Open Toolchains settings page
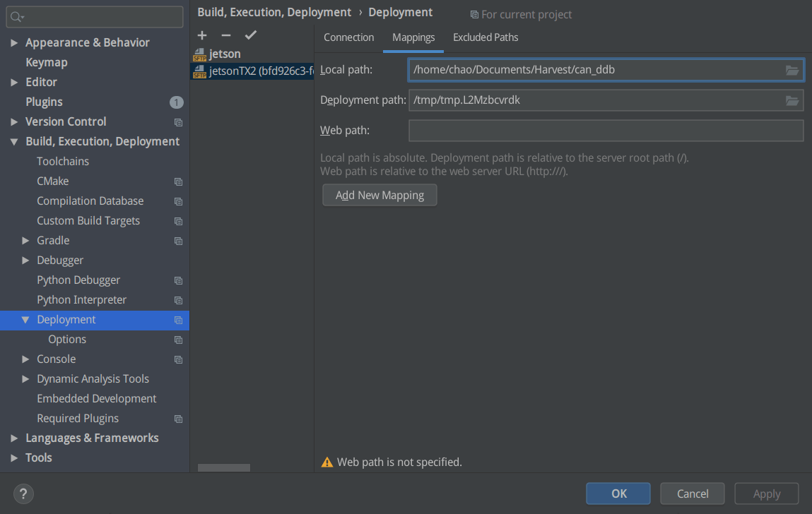 [63, 162]
